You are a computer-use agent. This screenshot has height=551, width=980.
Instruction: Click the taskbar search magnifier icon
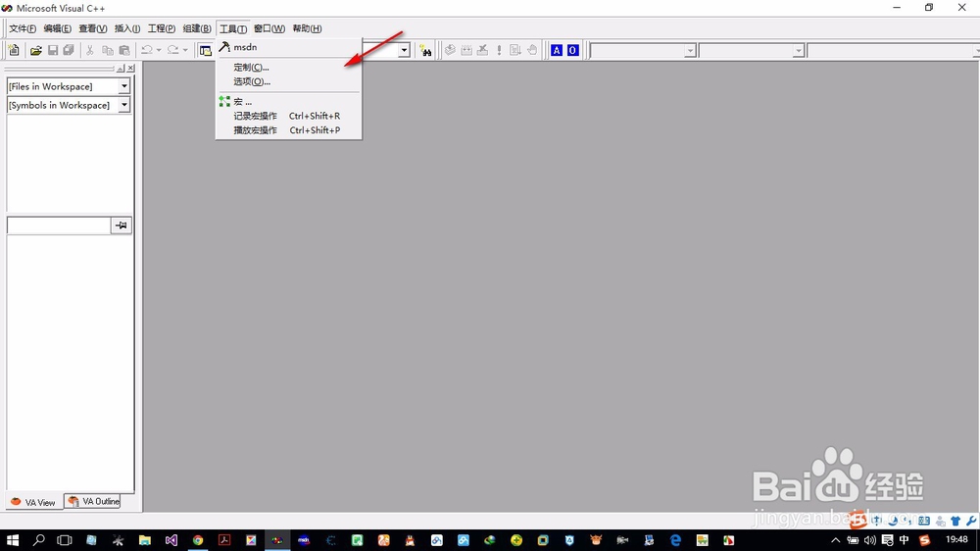point(39,540)
